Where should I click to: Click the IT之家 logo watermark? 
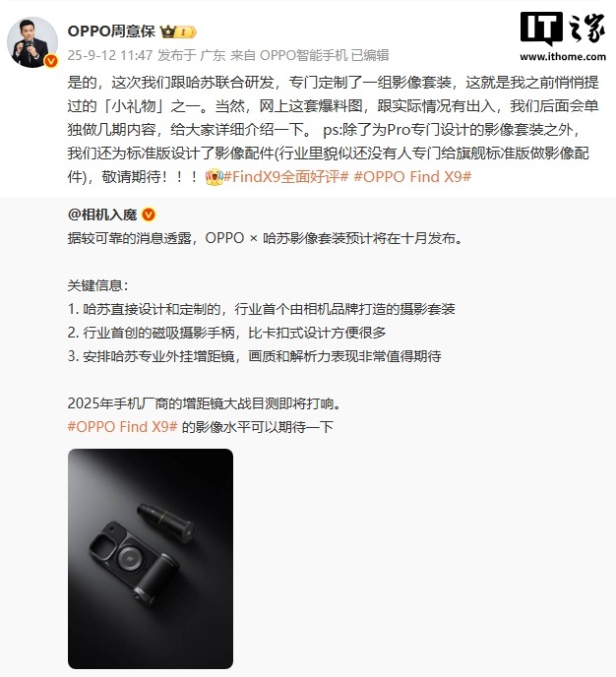pyautogui.click(x=563, y=29)
